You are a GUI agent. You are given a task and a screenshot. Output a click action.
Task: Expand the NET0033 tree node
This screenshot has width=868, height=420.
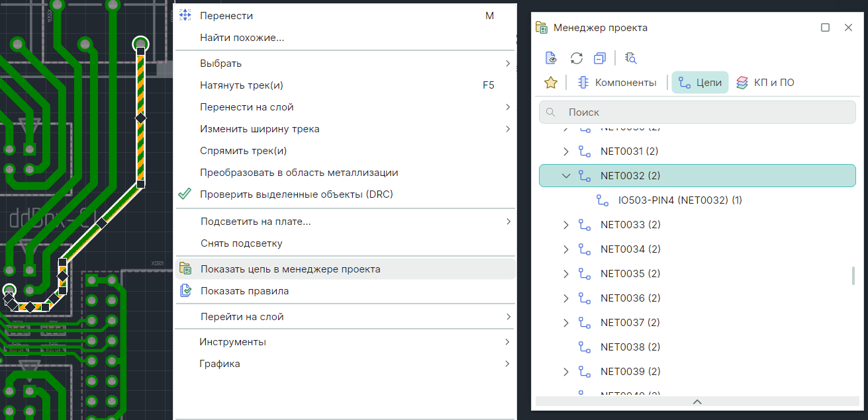point(566,225)
